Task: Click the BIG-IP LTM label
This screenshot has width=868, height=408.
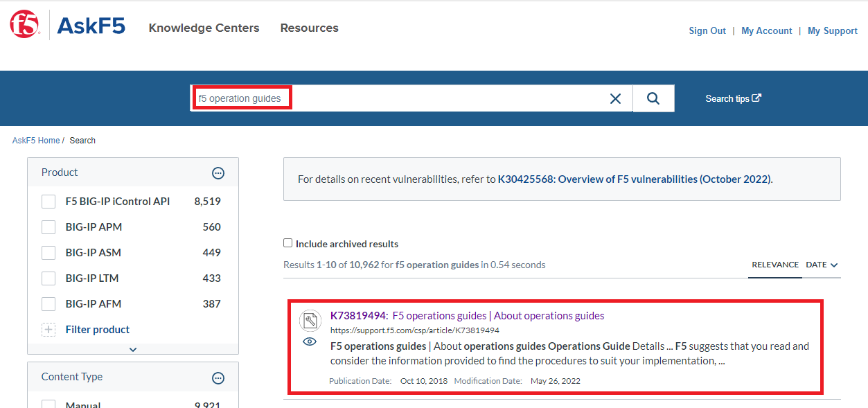Action: (92, 278)
